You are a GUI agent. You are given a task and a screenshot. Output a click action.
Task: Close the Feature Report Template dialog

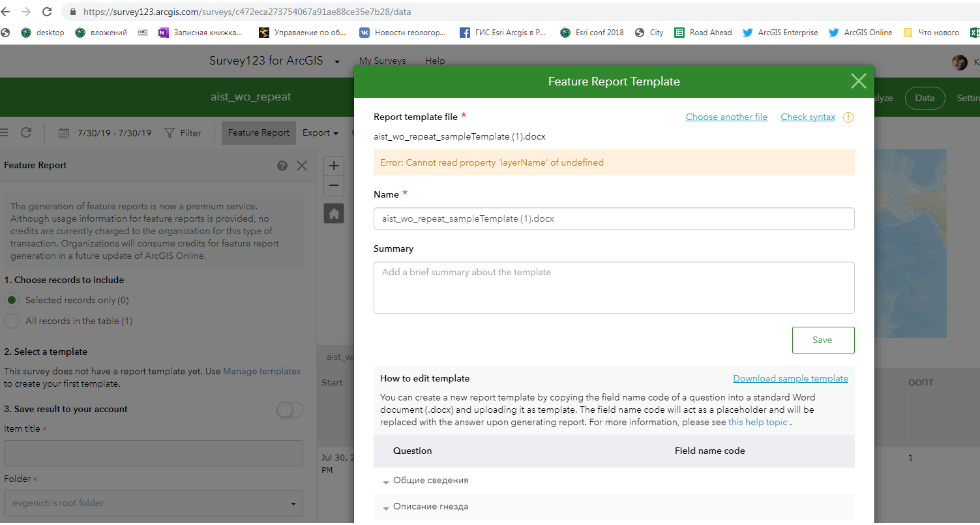[859, 81]
